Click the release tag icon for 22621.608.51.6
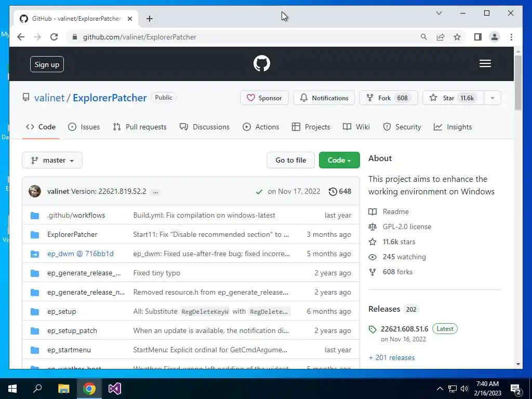This screenshot has width=532, height=399. tap(373, 329)
